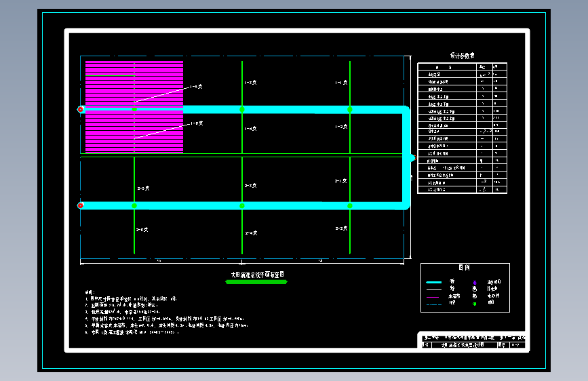Screen dimensions: 588x381
Task: Click the magenta line sample in the legend
Action: [433, 297]
